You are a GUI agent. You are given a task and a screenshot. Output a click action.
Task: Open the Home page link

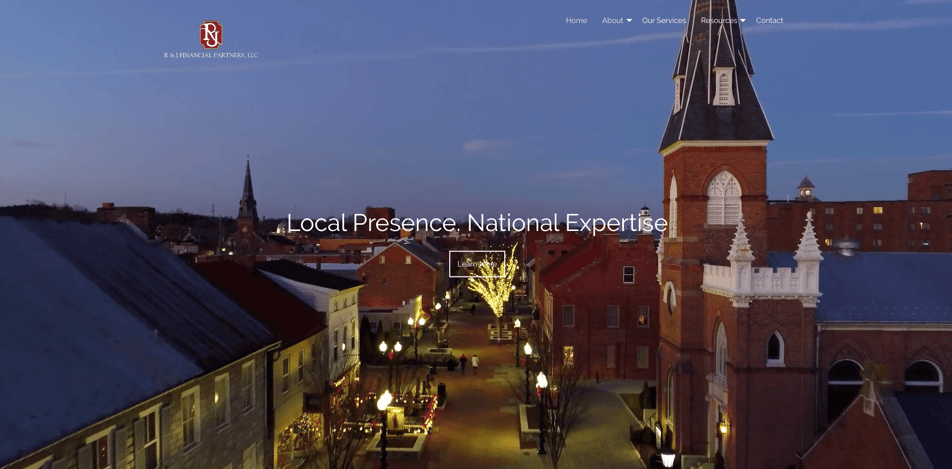point(576,21)
